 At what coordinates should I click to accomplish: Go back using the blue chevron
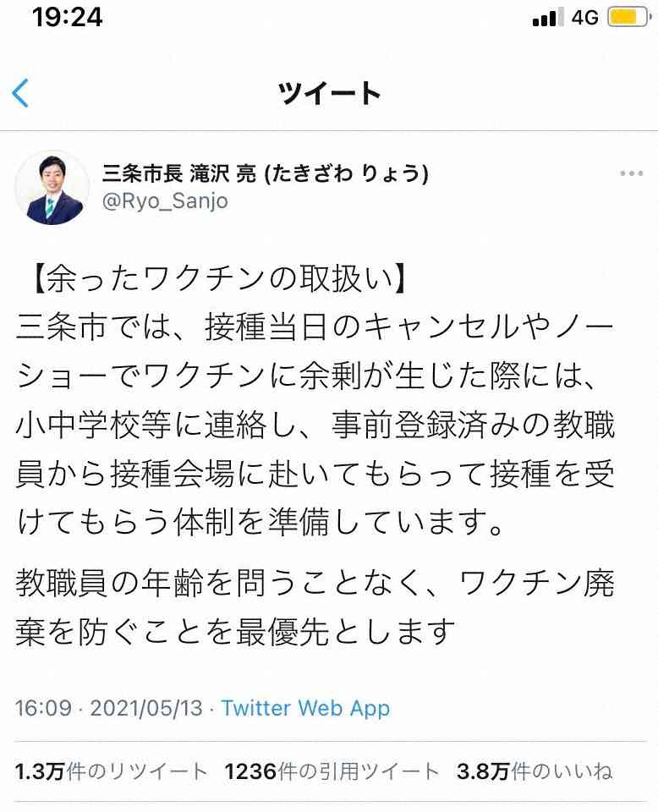click(x=20, y=93)
